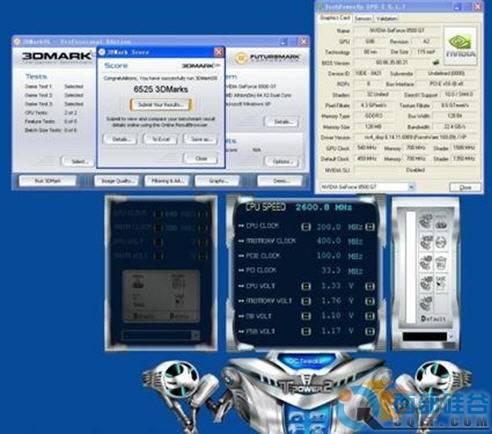Click the Run 3DMark button
The width and height of the screenshot is (492, 434).
[48, 181]
